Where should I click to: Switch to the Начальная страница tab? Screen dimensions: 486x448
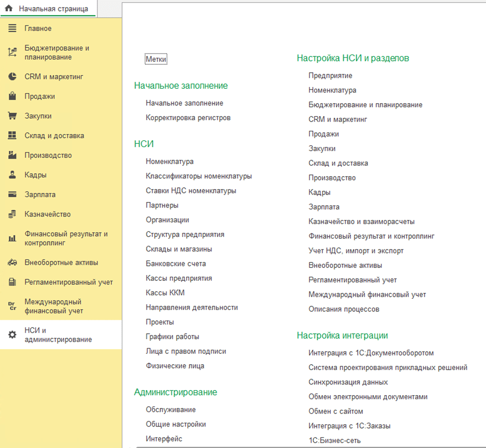(x=53, y=8)
